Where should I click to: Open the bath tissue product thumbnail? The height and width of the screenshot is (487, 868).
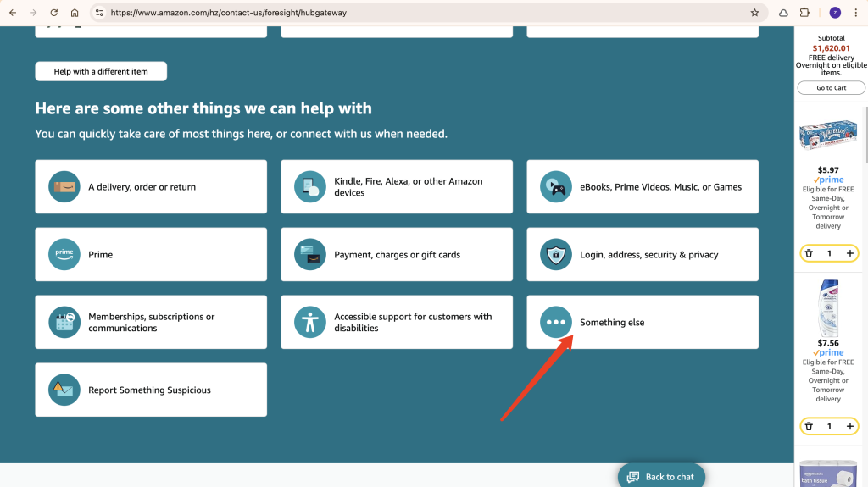(x=828, y=473)
